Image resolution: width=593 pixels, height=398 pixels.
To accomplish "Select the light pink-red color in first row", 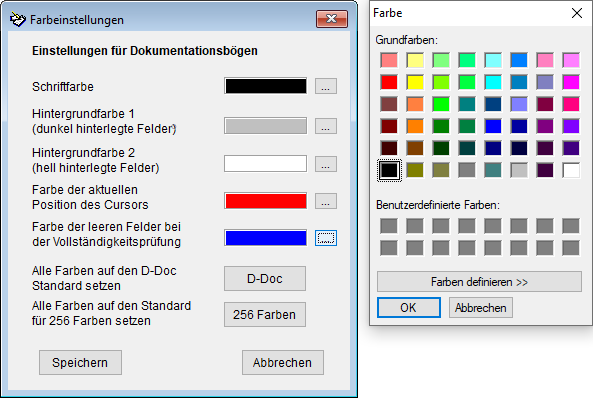I will click(389, 60).
